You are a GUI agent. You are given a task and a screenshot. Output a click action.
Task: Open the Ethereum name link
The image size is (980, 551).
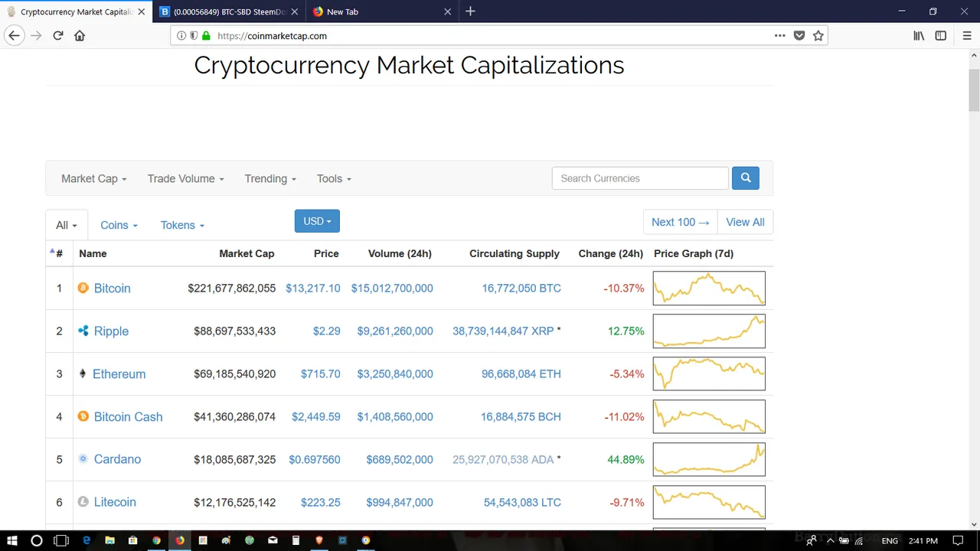pos(119,373)
